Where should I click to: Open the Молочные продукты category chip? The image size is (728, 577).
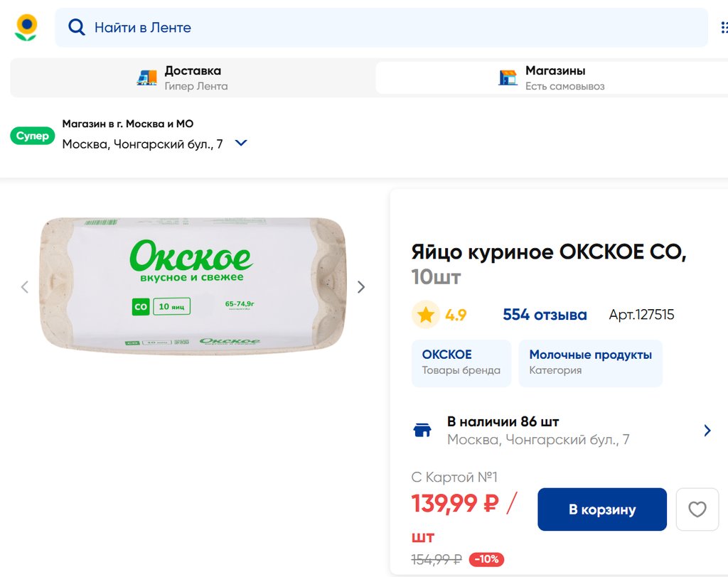(x=590, y=362)
